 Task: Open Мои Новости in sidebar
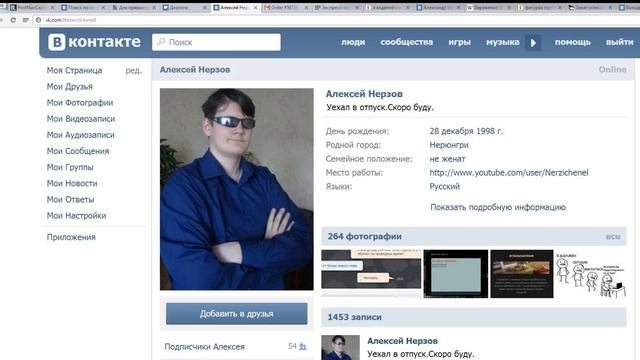click(72, 183)
